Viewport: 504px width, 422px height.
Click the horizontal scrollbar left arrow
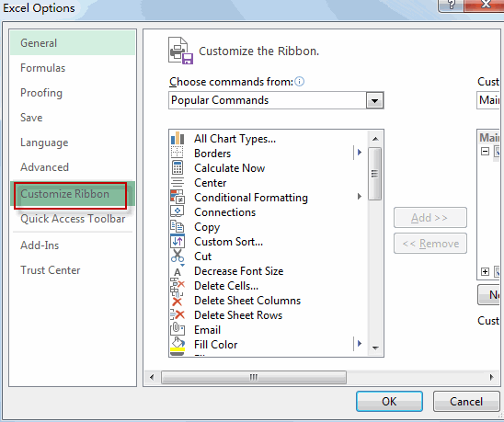pos(152,377)
